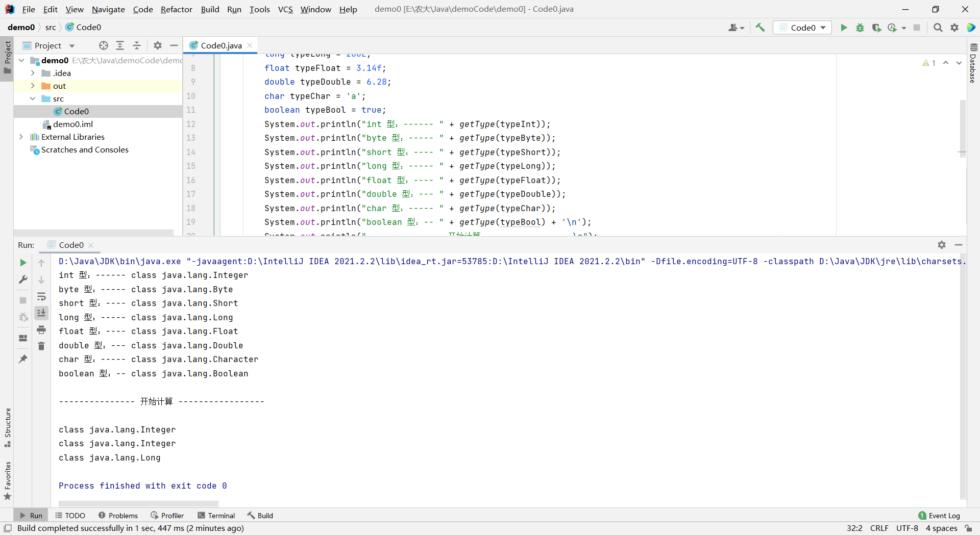Expand the External Libraries tree node

click(21, 137)
